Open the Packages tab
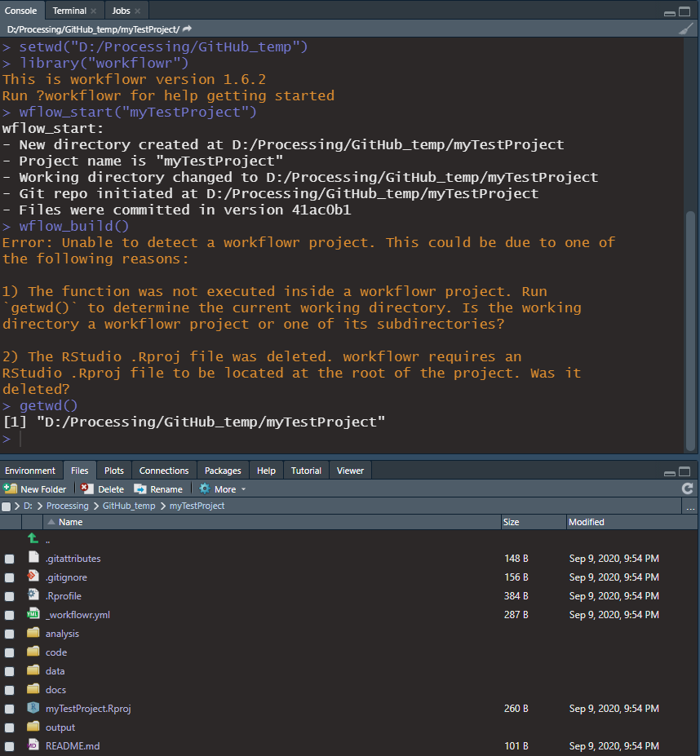The image size is (700, 756). pos(222,470)
